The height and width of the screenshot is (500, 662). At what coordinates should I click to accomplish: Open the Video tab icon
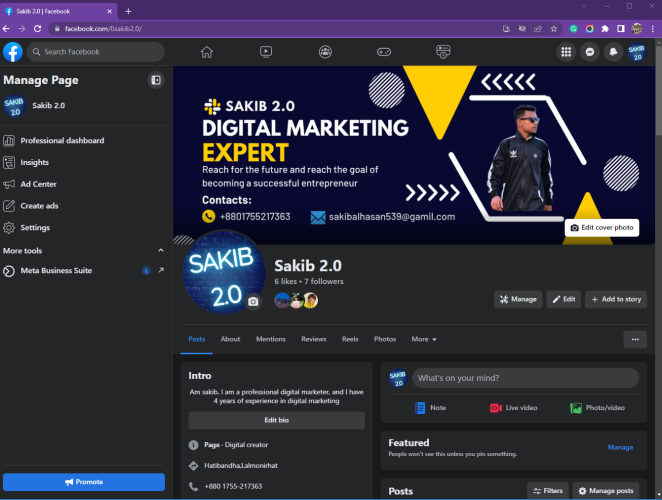coord(266,52)
